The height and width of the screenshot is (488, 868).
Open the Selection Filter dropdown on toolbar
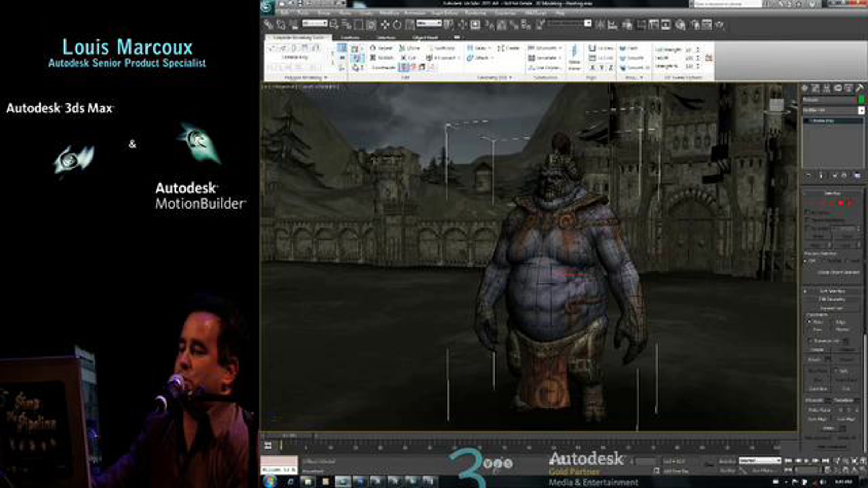315,23
